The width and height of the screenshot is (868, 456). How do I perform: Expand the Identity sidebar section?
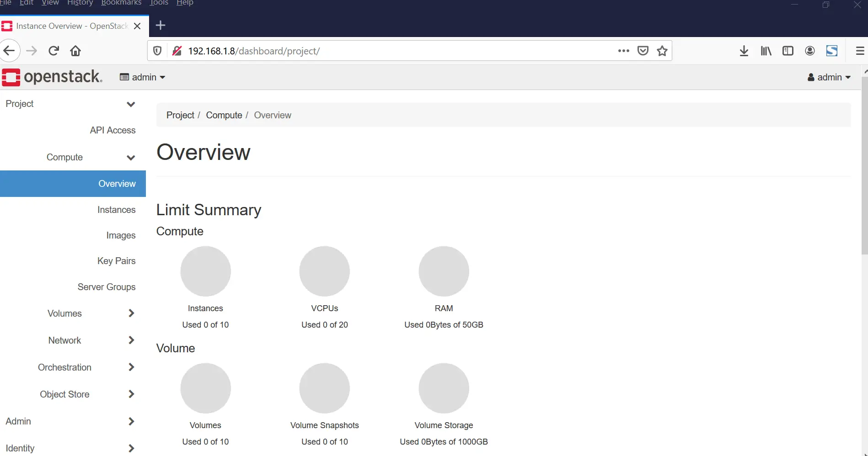tap(73, 448)
